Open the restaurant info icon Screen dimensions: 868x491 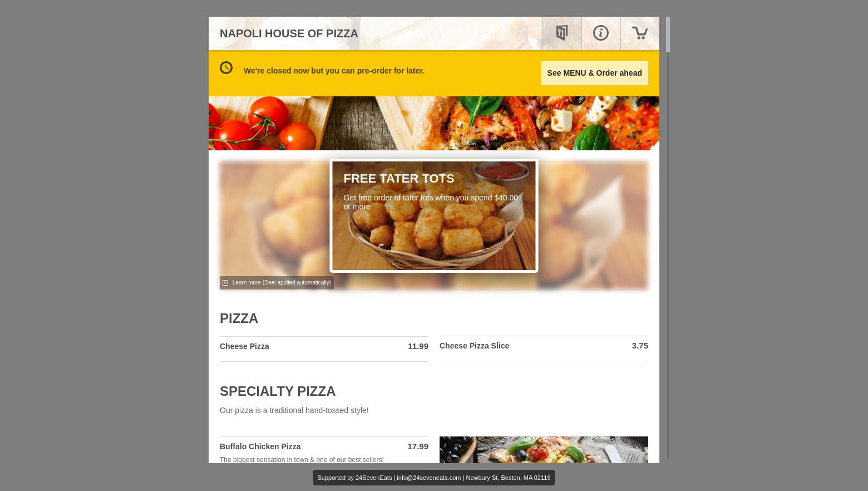click(x=601, y=33)
